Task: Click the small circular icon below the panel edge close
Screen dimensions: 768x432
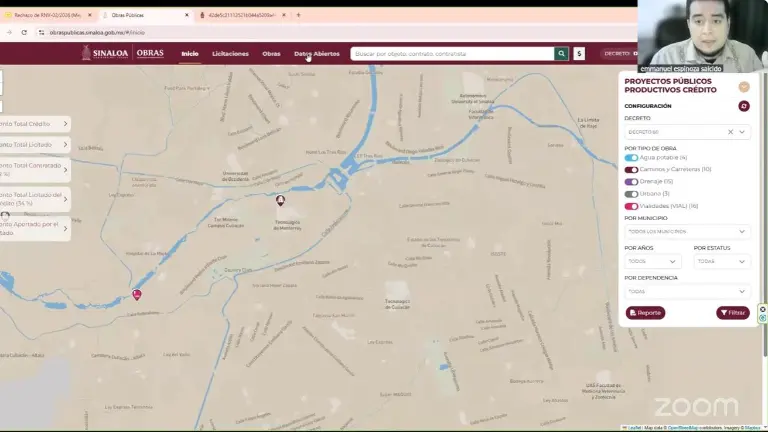Action: (763, 318)
